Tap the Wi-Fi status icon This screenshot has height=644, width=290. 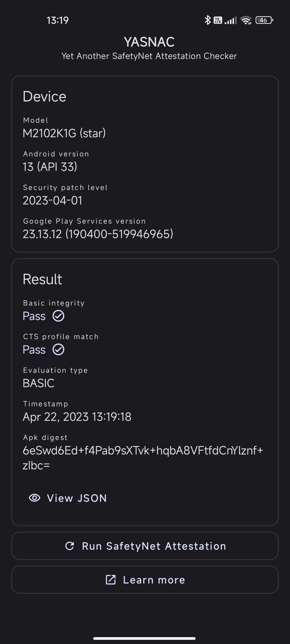click(x=246, y=20)
